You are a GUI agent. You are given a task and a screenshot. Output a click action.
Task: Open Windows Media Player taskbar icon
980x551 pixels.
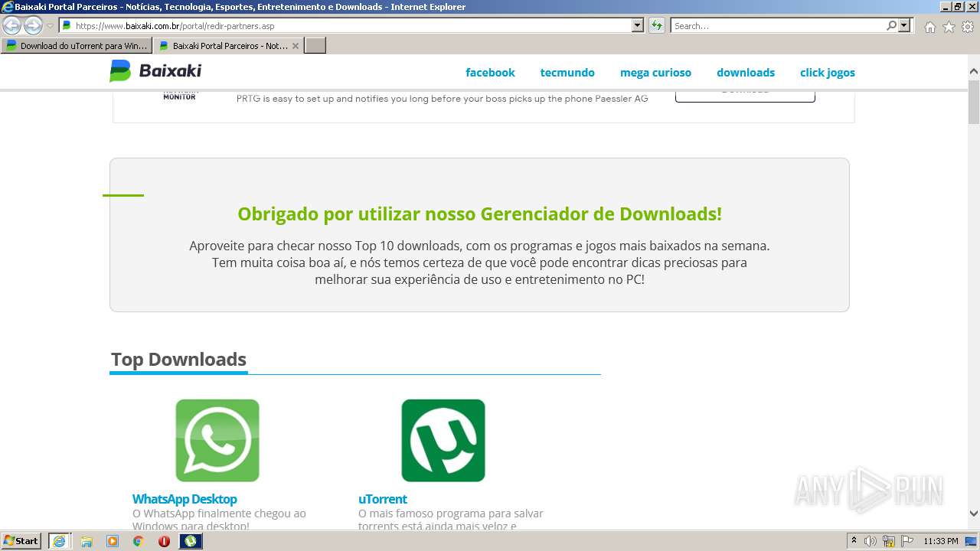pos(113,541)
